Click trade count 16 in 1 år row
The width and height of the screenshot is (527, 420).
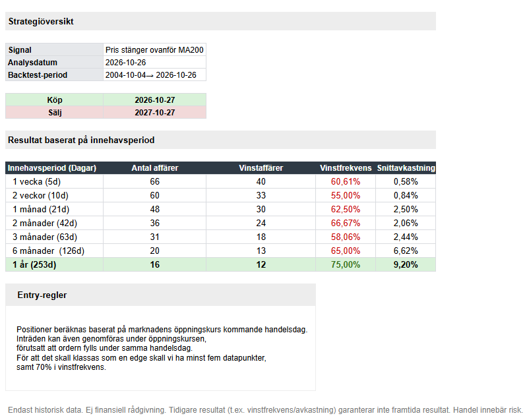154,265
